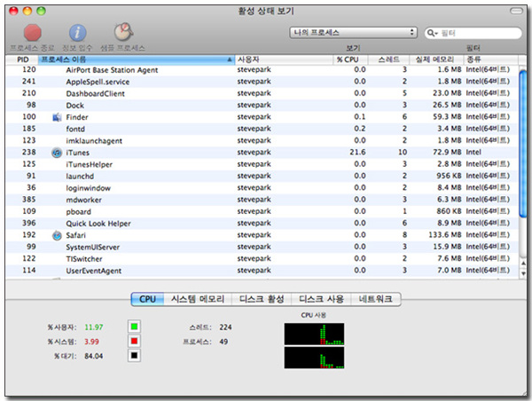Click the PID 238 cell
This screenshot has height=401, width=532.
tap(29, 152)
